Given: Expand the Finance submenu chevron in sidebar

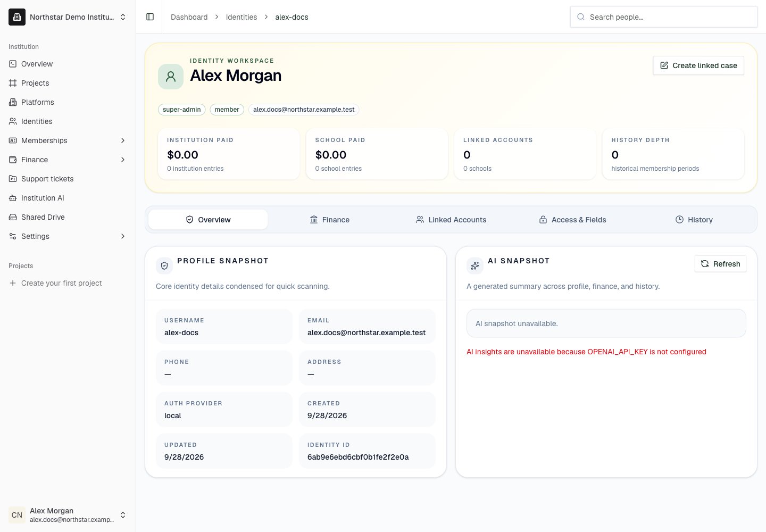Looking at the screenshot, I should (123, 160).
